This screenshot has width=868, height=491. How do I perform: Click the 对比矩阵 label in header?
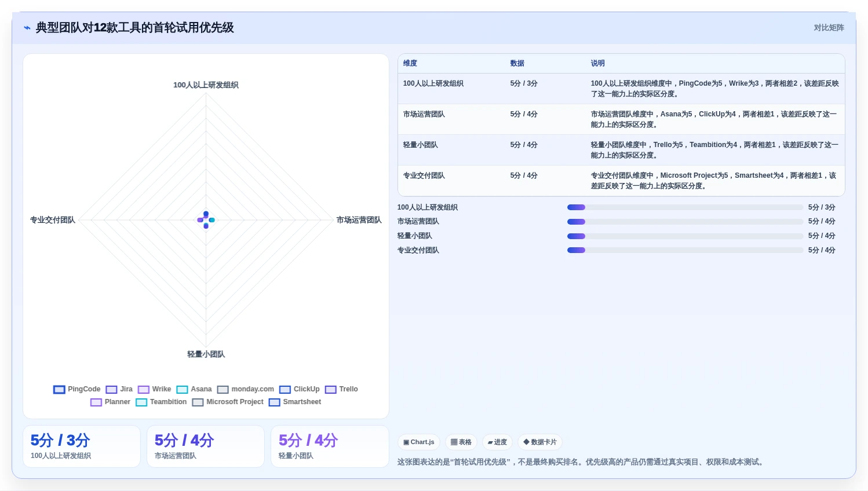coord(829,28)
